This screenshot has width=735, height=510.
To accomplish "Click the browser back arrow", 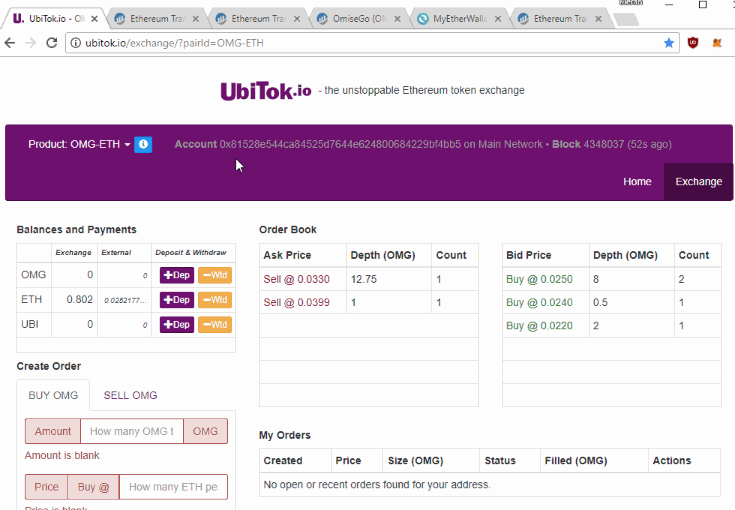I will (x=10, y=43).
